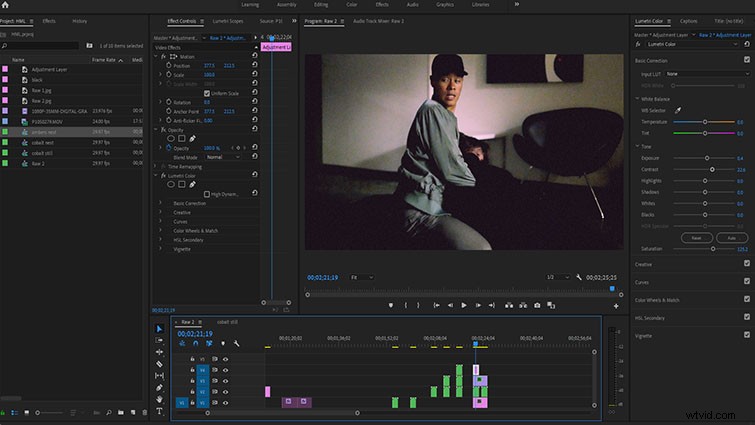Screen dimensions: 755x425
Task: Switch to Color workspace
Action: (x=352, y=5)
